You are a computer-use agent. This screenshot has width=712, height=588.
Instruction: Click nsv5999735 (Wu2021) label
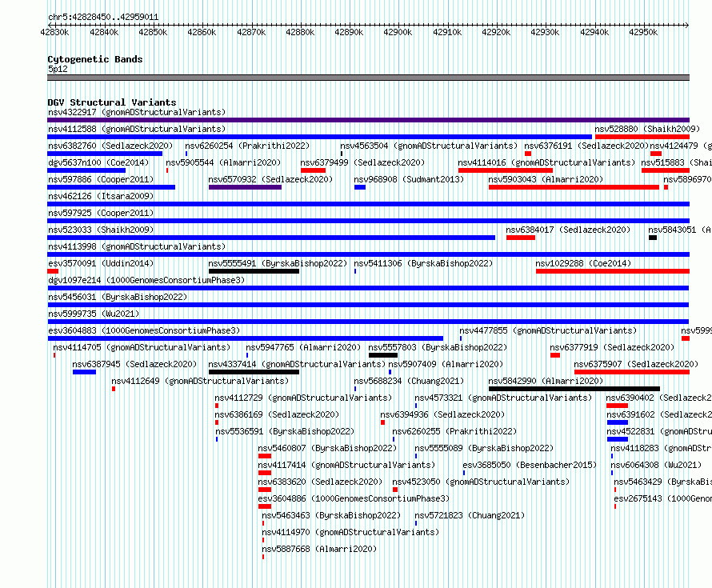(x=94, y=314)
